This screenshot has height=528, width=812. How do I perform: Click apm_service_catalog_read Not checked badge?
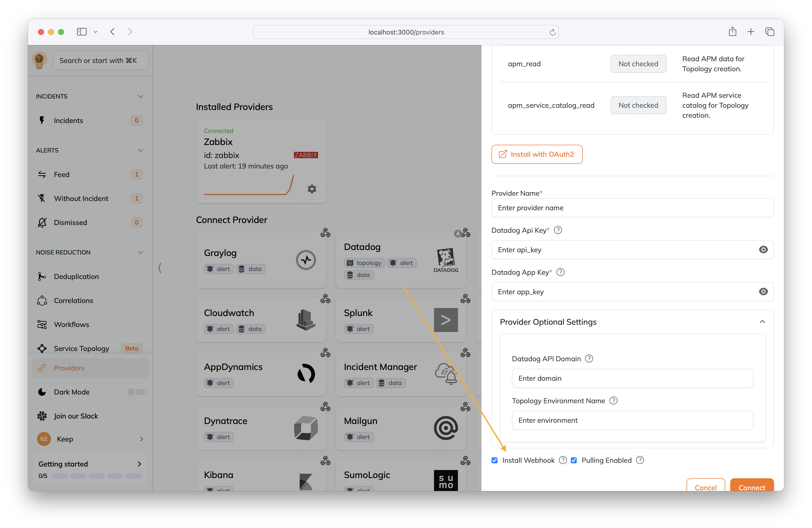click(x=638, y=105)
